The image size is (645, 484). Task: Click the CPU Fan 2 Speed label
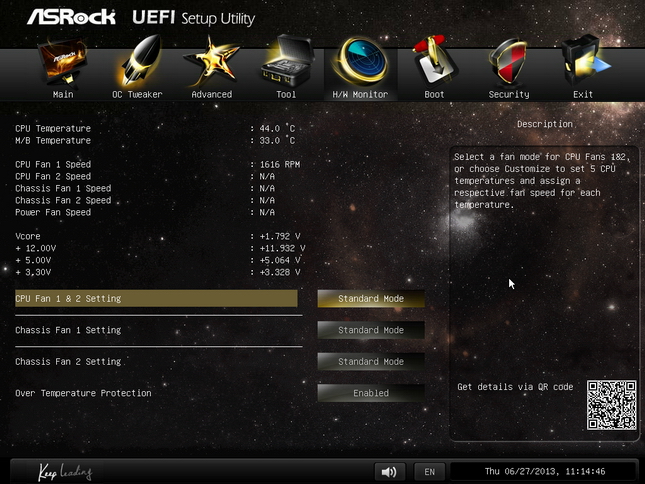[53, 176]
